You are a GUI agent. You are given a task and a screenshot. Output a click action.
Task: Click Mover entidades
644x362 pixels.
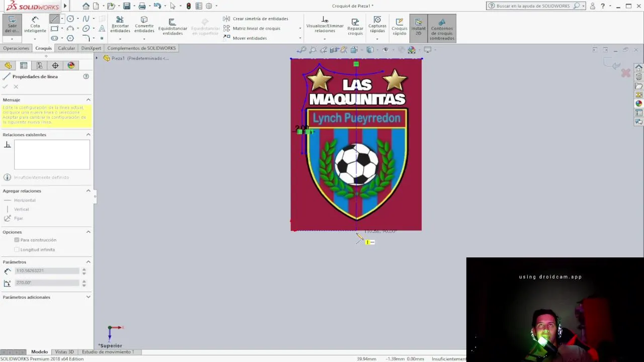[x=245, y=38]
